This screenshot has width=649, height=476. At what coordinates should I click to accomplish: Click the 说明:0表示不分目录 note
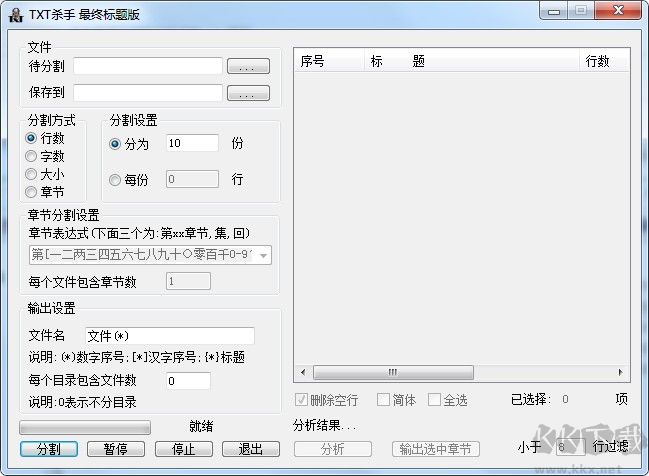(x=82, y=402)
